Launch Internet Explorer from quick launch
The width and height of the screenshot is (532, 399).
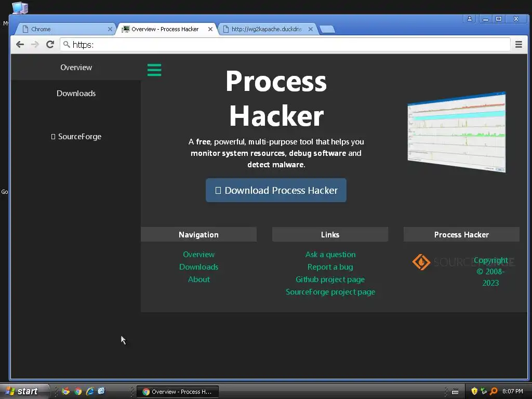pos(90,391)
